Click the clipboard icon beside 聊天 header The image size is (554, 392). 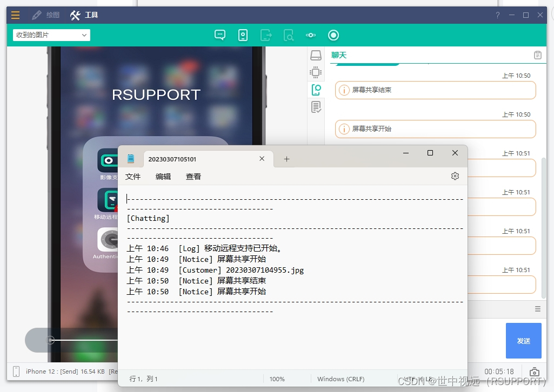[537, 55]
